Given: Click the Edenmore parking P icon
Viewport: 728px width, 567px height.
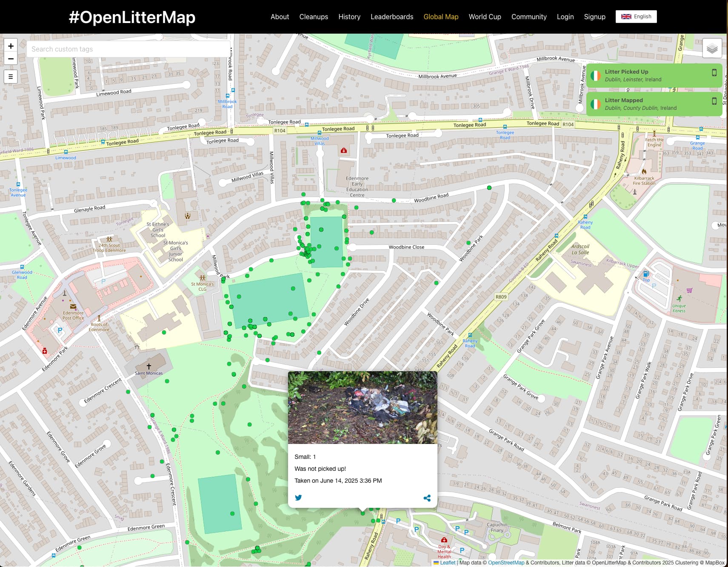Looking at the screenshot, I should click(60, 330).
